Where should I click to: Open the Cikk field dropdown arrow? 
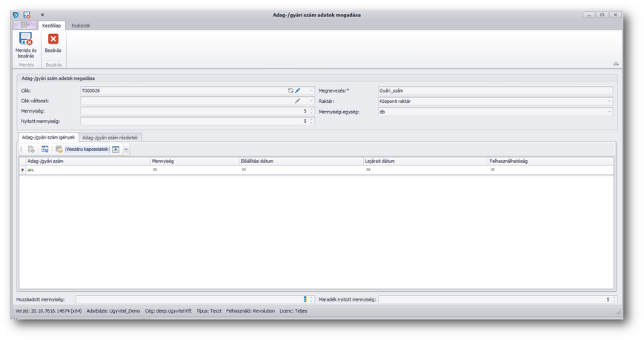311,90
